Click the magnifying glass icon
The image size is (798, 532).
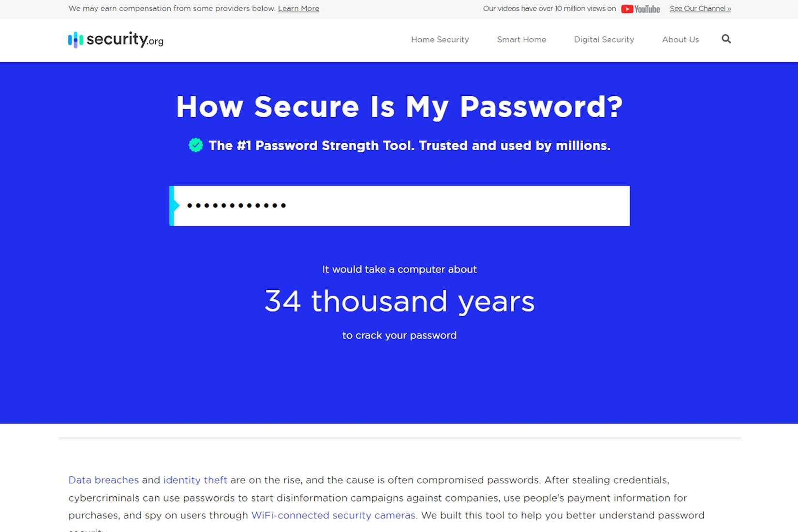[726, 39]
